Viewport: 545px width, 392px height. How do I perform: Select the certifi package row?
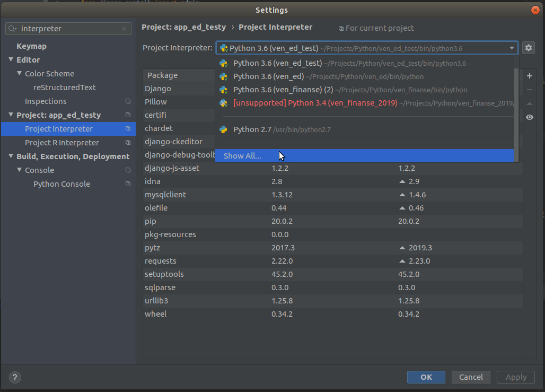point(179,115)
